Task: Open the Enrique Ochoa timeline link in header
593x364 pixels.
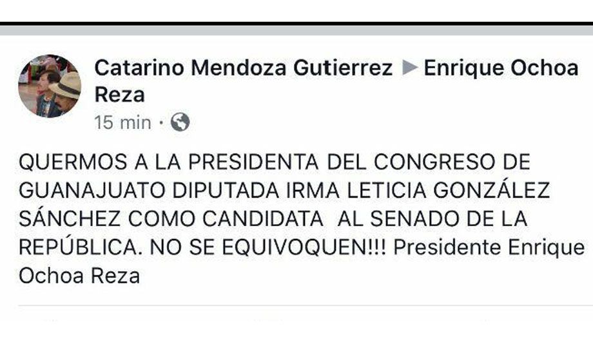Action: [x=501, y=68]
